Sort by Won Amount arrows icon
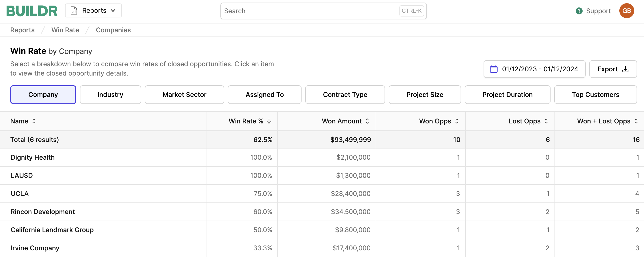The image size is (644, 258). (367, 121)
